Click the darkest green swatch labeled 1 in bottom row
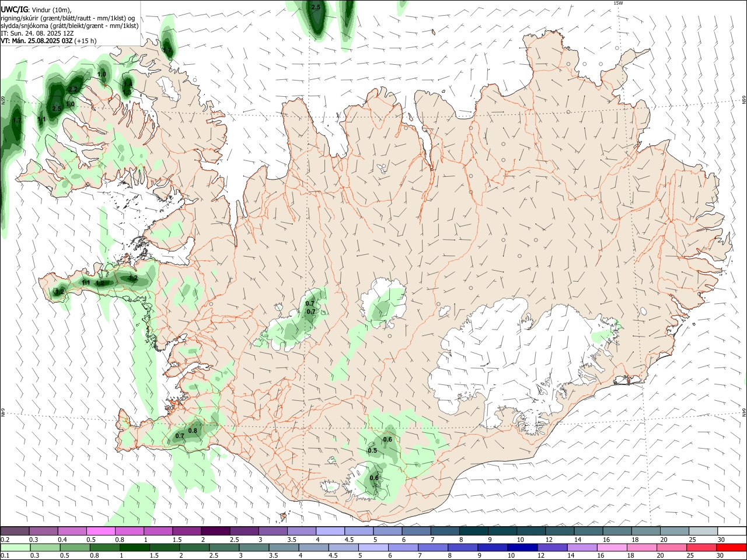 click(x=135, y=548)
